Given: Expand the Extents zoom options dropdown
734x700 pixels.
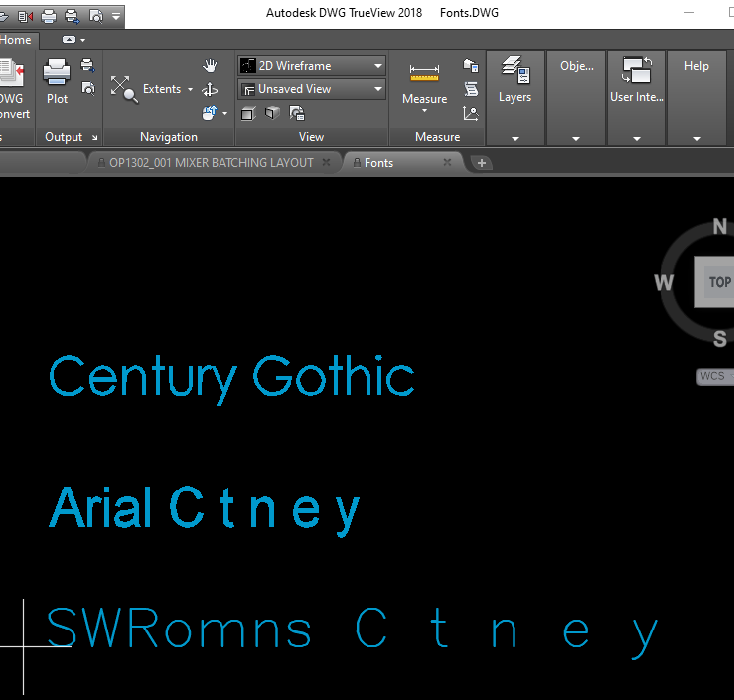Looking at the screenshot, I should coord(190,89).
